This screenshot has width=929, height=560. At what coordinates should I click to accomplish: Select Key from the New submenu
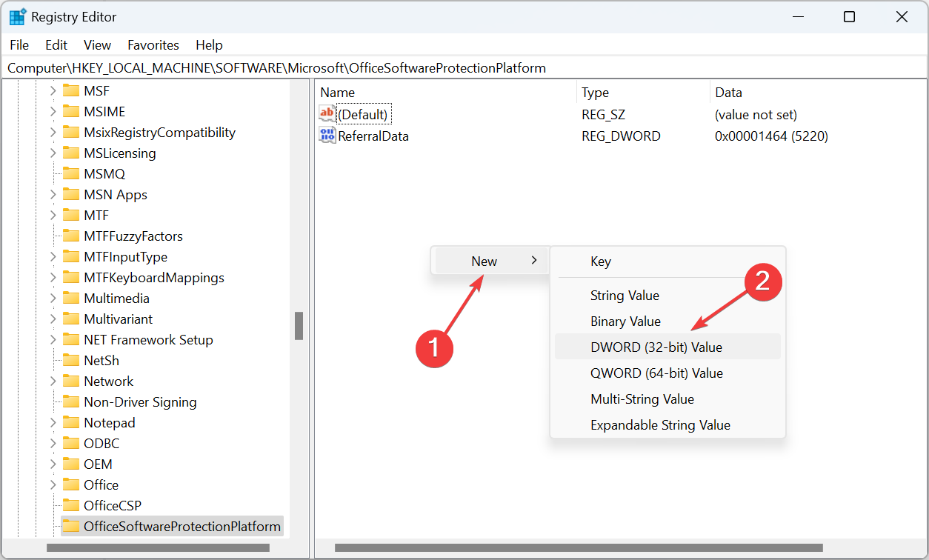[x=667, y=261]
